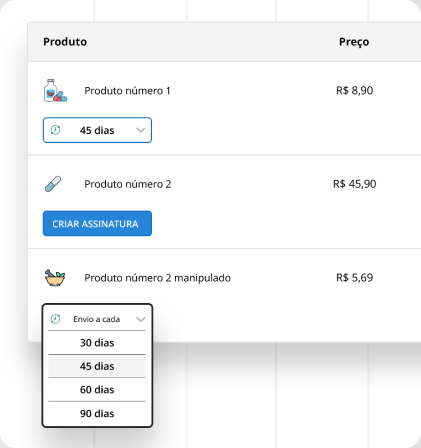421x448 pixels.
Task: Click the Preço column header
Action: (354, 42)
